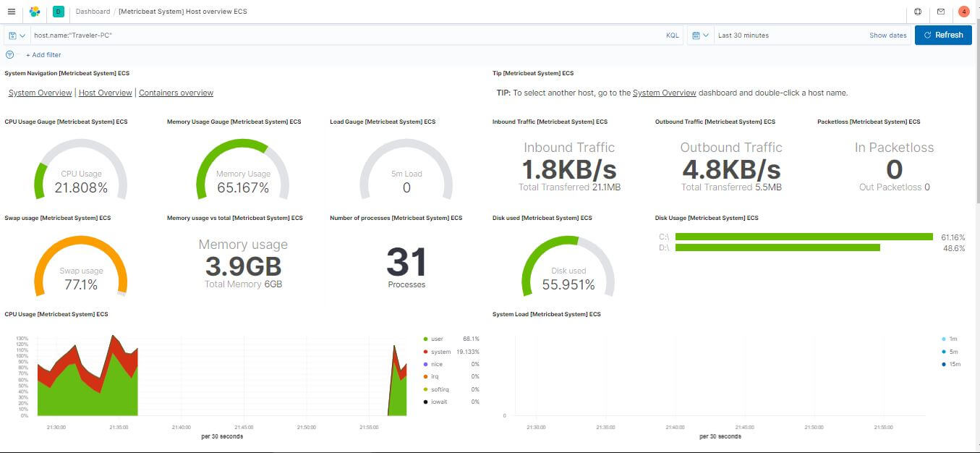
Task: Click Show dates to toggle date display
Action: tap(887, 35)
